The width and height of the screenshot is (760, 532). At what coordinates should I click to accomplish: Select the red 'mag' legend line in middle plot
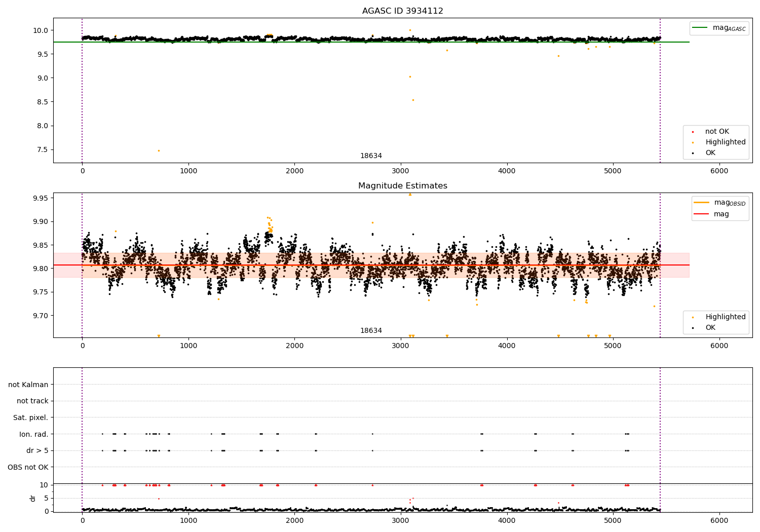tap(702, 214)
